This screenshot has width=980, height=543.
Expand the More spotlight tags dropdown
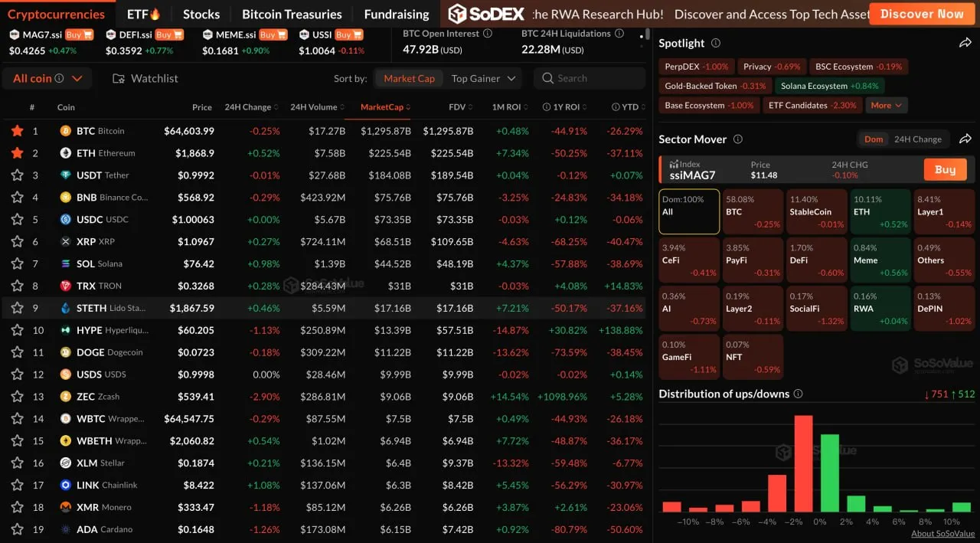click(887, 106)
